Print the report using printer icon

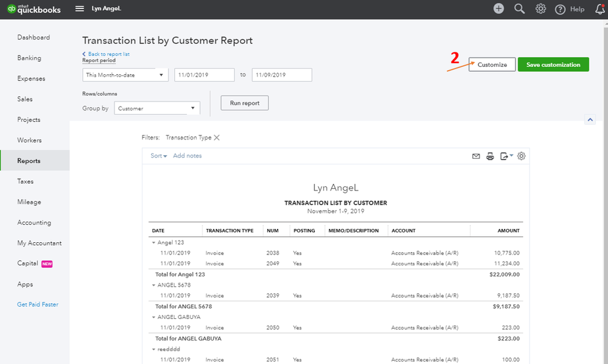tap(490, 156)
